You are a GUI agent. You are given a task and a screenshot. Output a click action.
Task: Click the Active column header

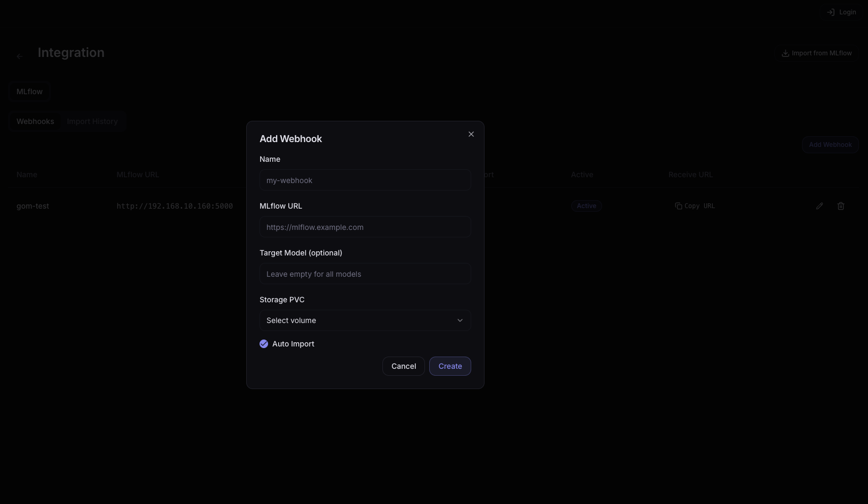pos(582,175)
